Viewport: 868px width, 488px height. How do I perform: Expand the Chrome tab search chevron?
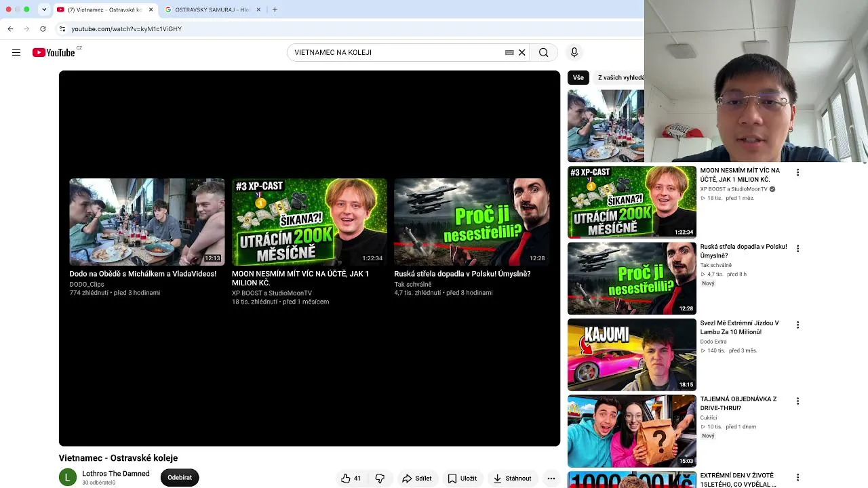(x=44, y=9)
